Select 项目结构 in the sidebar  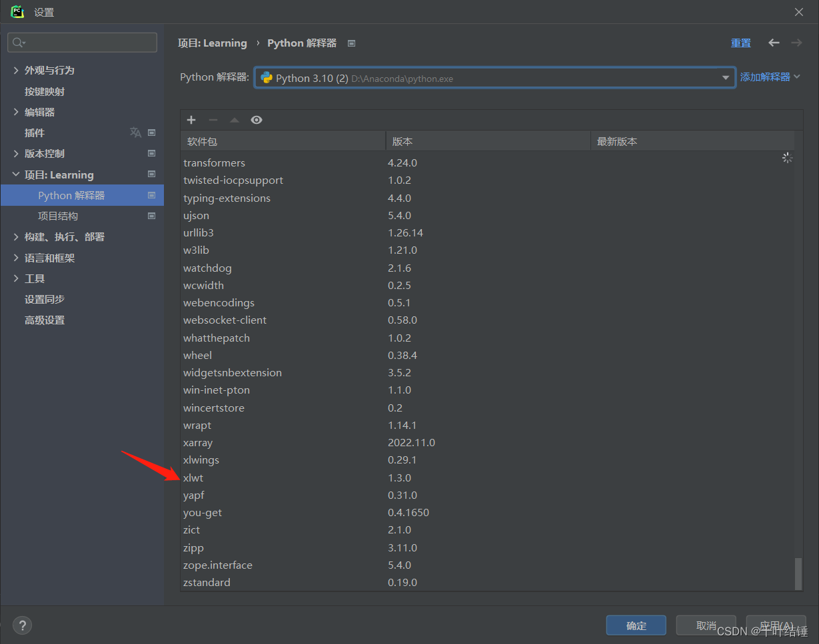[57, 216]
